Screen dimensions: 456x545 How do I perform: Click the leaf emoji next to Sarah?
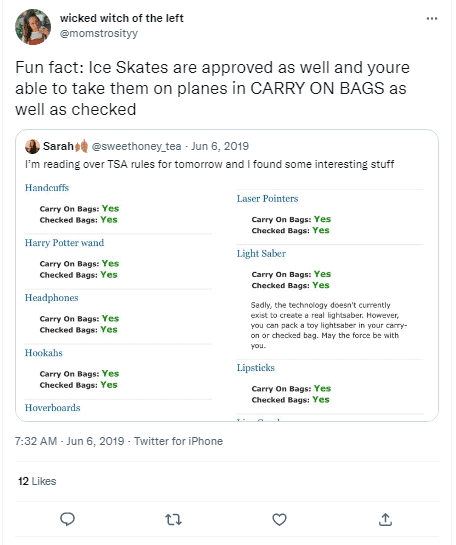coord(82,146)
